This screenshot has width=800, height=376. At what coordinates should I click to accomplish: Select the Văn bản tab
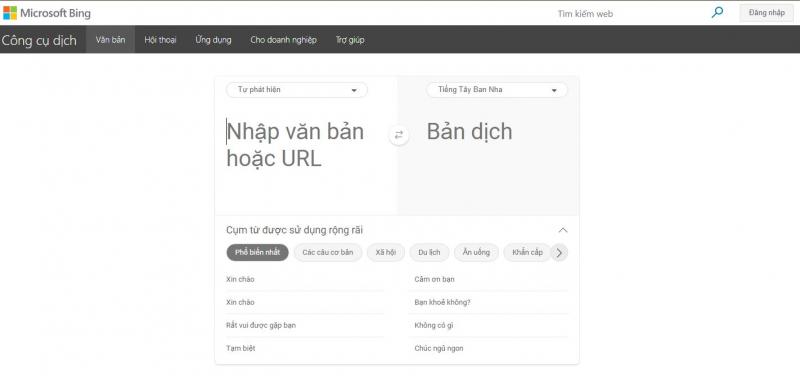tap(110, 40)
